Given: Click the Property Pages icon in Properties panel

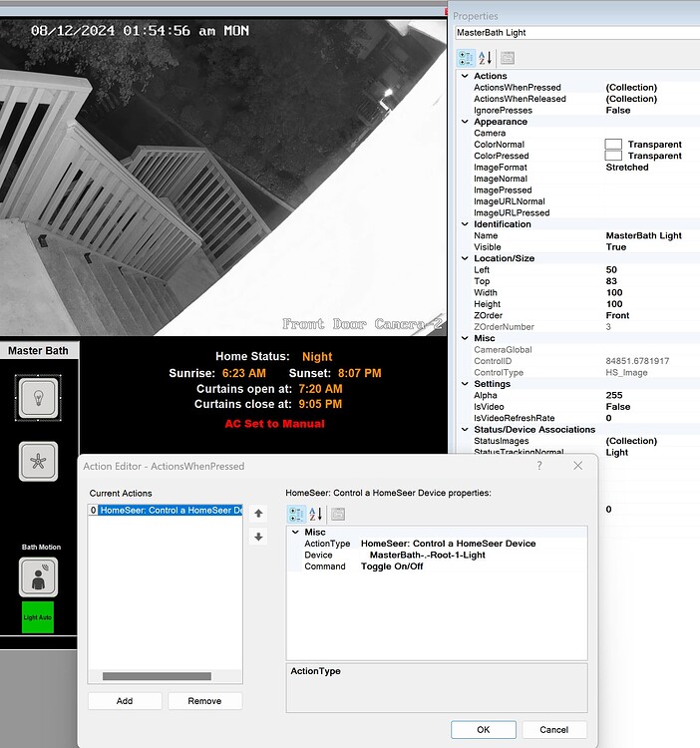Looking at the screenshot, I should coord(507,58).
